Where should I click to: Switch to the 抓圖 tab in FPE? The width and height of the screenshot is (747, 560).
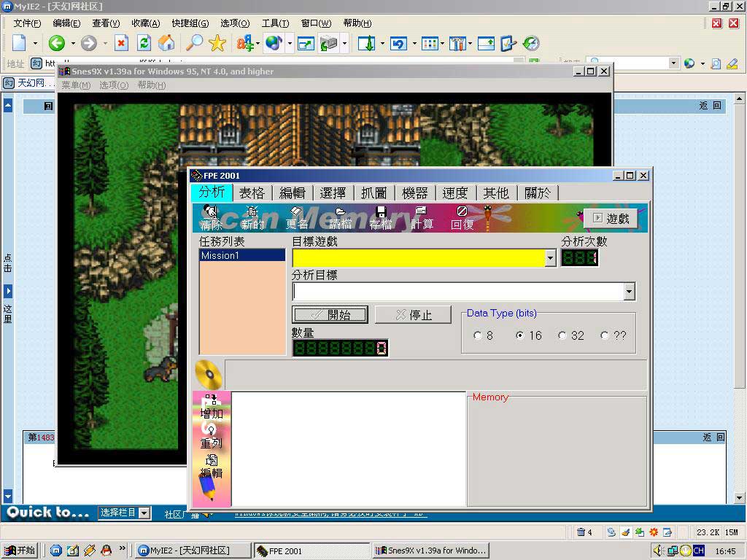click(x=374, y=192)
